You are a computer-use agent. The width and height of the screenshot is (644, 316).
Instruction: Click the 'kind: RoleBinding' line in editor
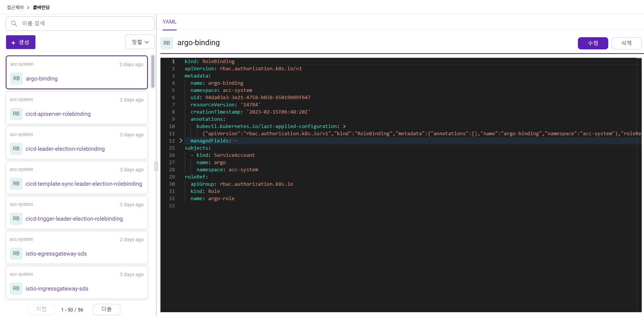(x=209, y=61)
